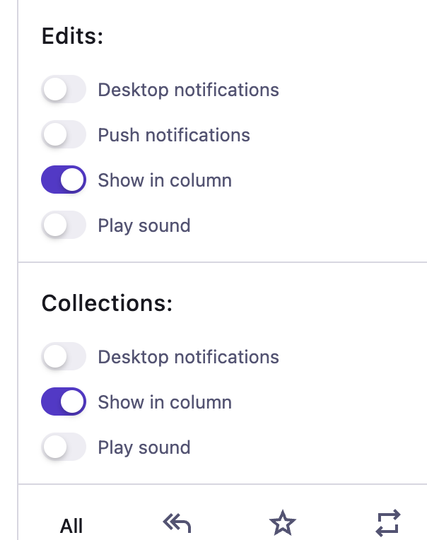Viewport: 427px width, 540px height.
Task: Turn off the Show in column switch under Collections
Action: coord(64,402)
